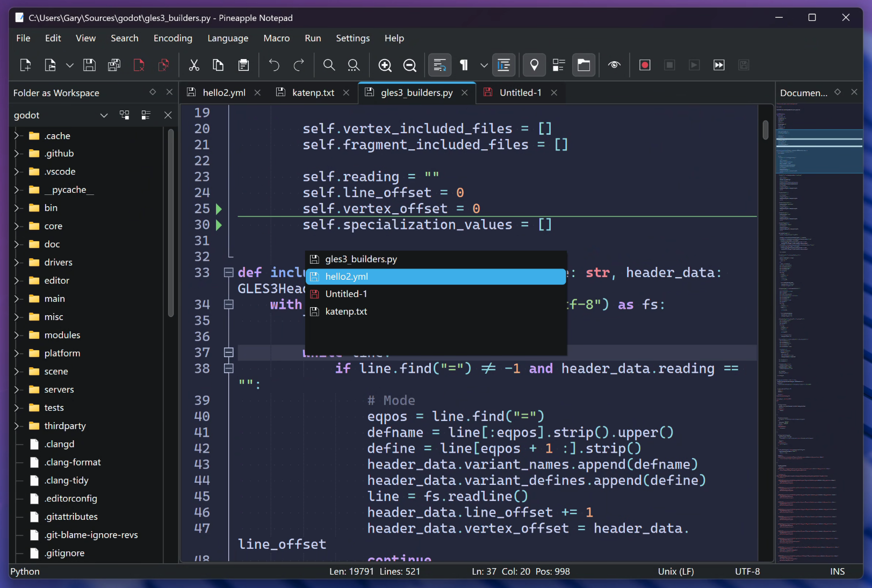872x588 pixels.
Task: Click the workspace tree's vertical scrollbar
Action: pos(171,223)
